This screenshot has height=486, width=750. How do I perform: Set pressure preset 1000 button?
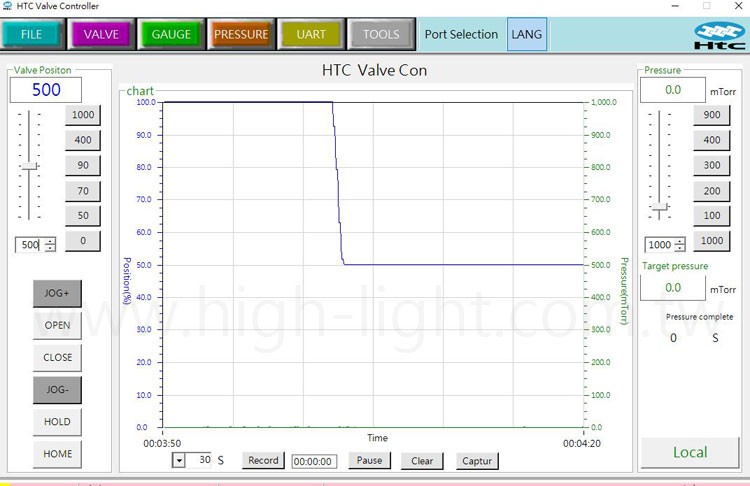coord(712,241)
